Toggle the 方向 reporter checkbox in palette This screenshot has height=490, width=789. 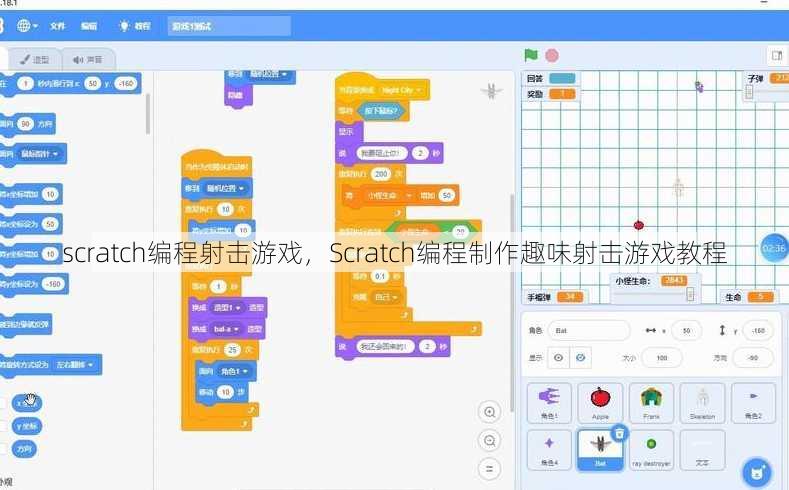click(x=3, y=449)
